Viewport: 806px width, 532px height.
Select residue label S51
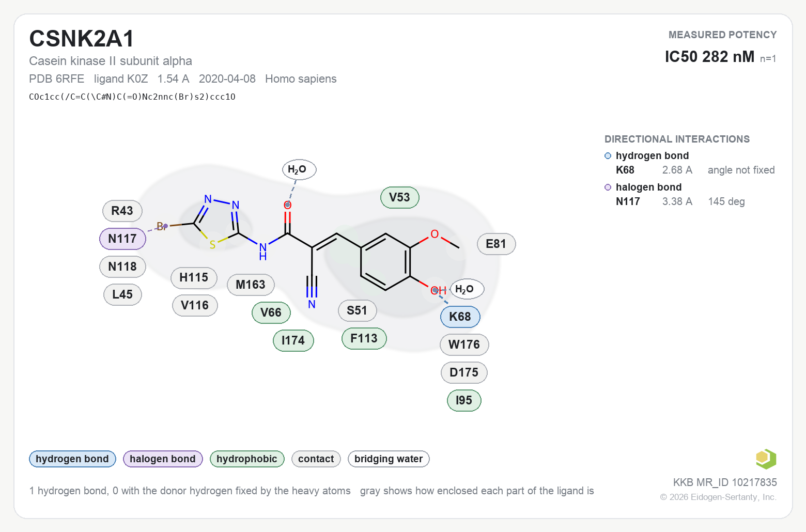tap(357, 310)
